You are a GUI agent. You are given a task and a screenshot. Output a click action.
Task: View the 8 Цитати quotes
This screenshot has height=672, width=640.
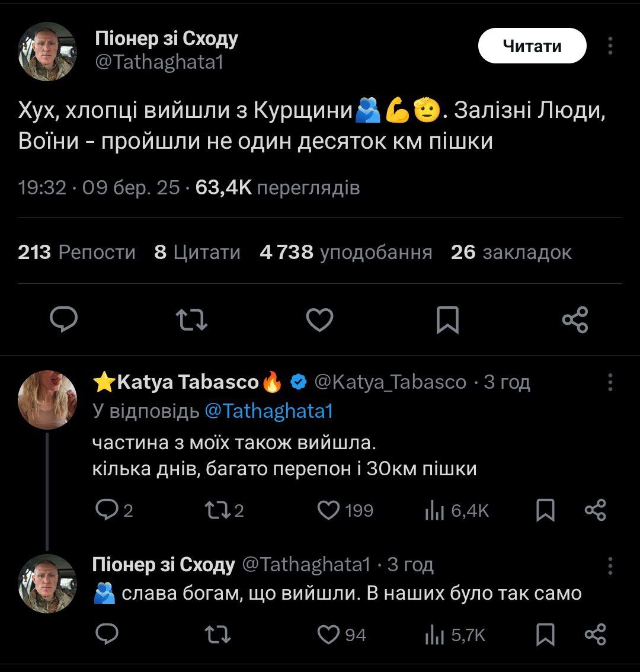click(x=197, y=252)
